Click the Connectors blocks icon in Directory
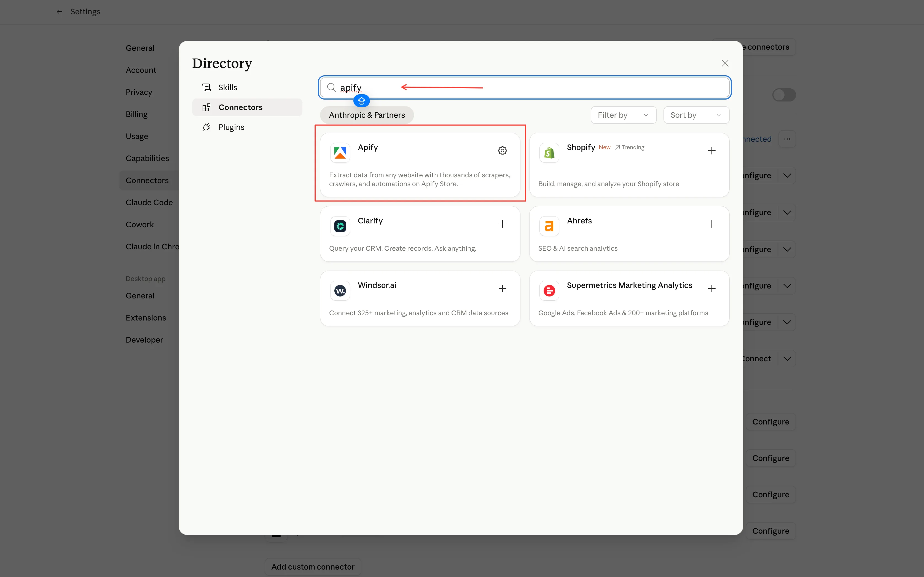924x577 pixels. (x=206, y=107)
